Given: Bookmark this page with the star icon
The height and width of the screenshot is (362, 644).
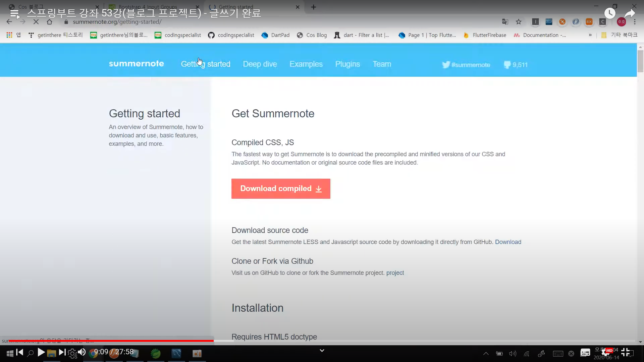Looking at the screenshot, I should (519, 22).
